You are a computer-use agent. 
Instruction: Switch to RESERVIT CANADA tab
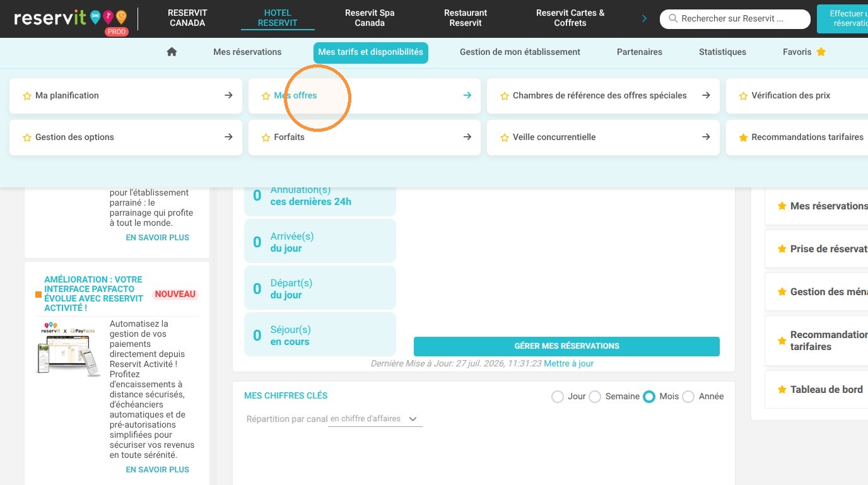[x=187, y=18]
